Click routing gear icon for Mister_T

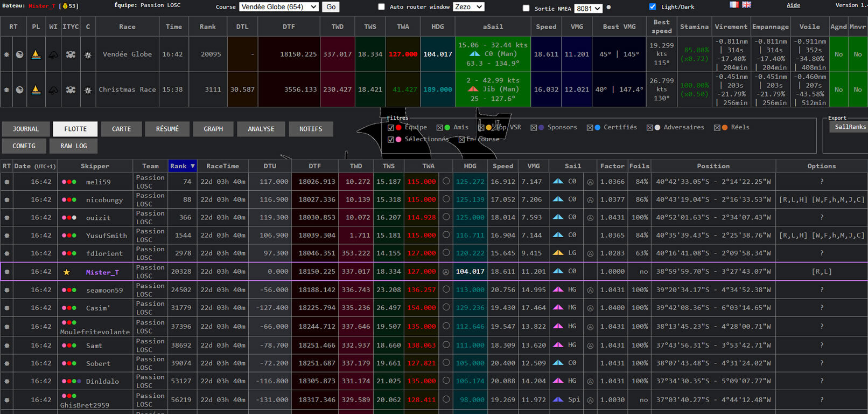[x=6, y=272]
